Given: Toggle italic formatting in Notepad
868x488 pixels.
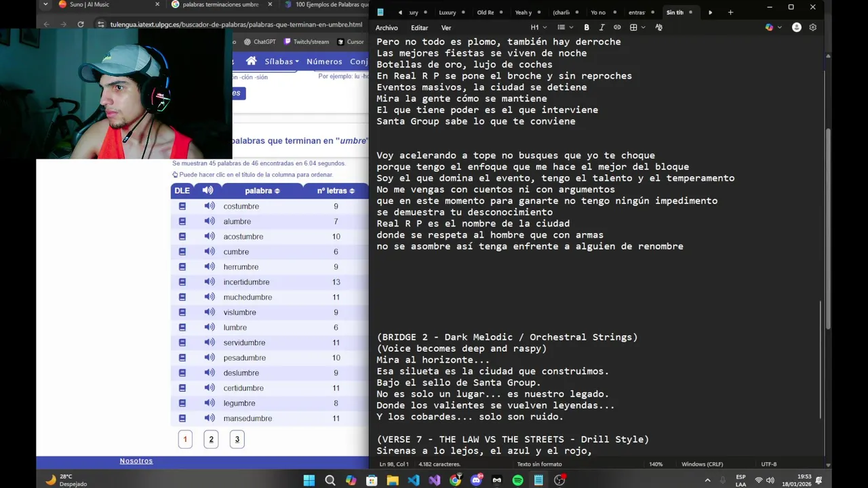Looking at the screenshot, I should pos(601,27).
